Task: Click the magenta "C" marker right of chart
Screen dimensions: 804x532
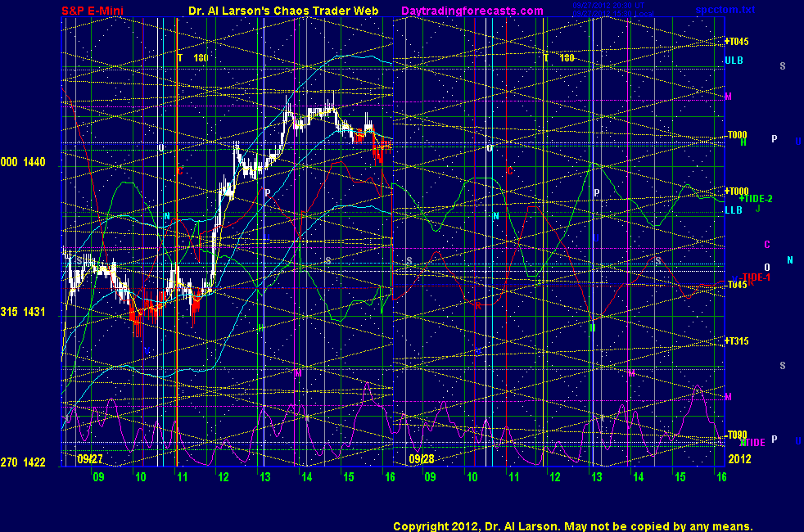Action: pyautogui.click(x=767, y=245)
